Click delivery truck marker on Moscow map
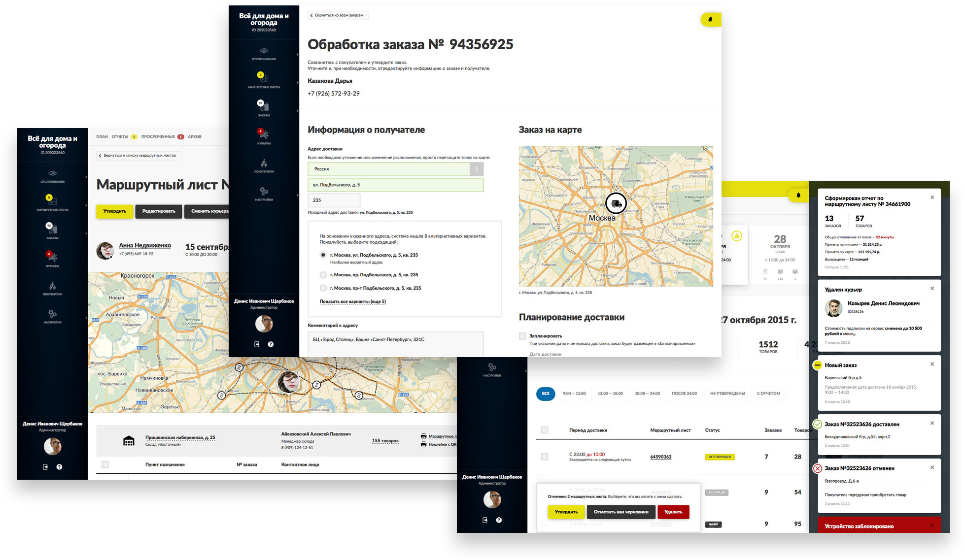Image resolution: width=965 pixels, height=560 pixels. (616, 203)
